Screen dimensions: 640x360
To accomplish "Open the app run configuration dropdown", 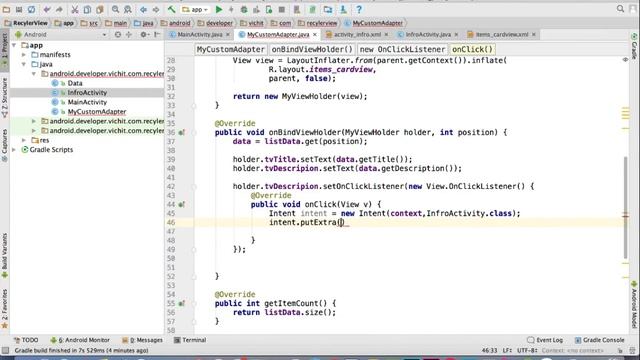I will [195, 9].
